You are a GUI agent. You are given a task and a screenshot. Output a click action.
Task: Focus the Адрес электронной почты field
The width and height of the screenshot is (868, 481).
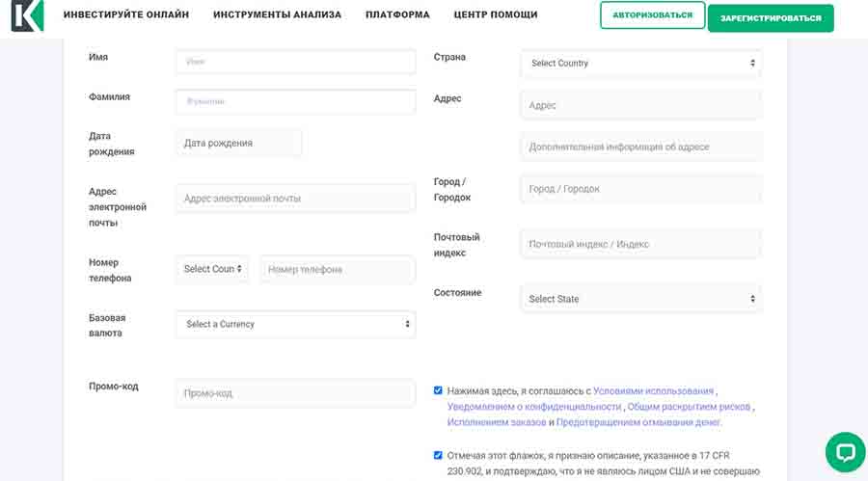point(295,199)
